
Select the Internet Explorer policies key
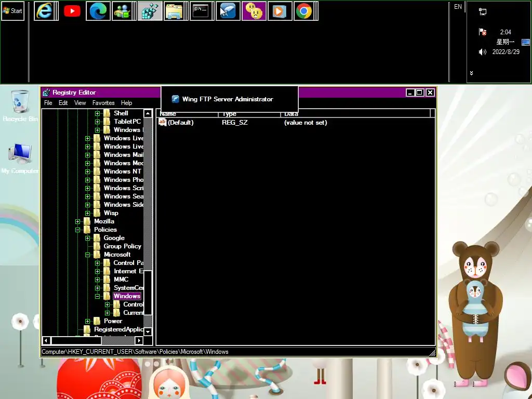coord(129,271)
